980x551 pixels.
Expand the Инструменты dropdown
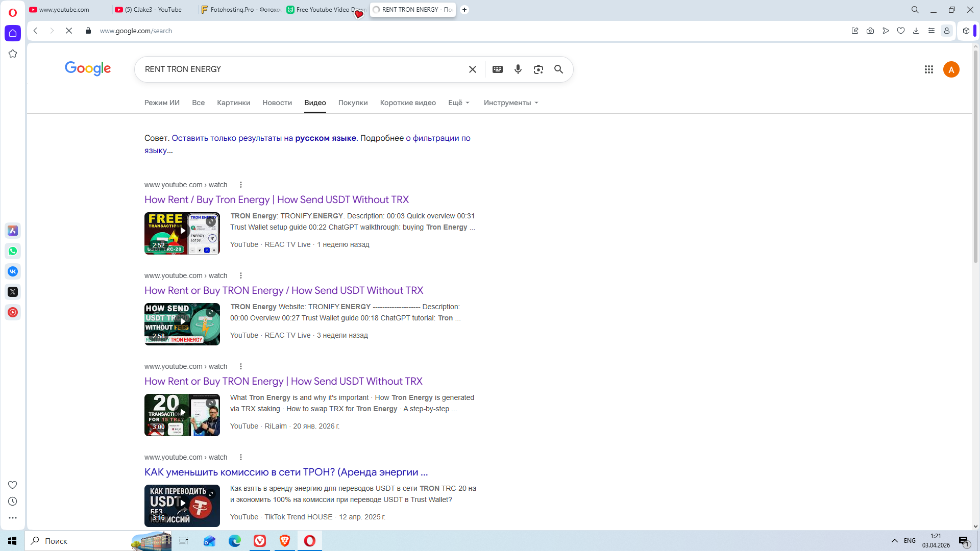click(x=510, y=103)
